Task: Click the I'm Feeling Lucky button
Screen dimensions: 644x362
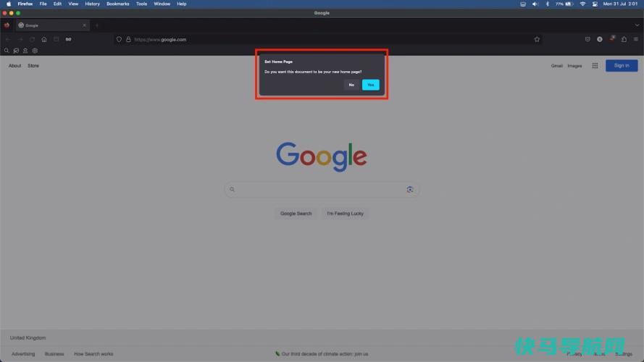Action: coord(345,214)
